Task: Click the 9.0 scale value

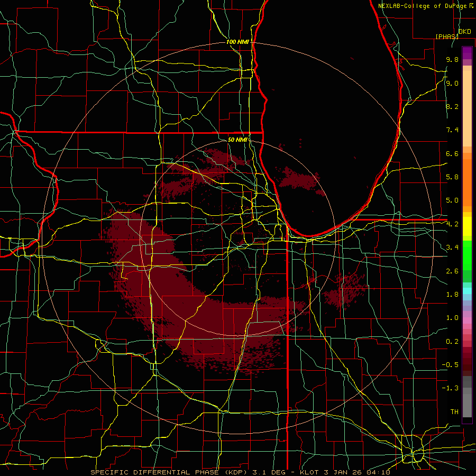Action: [x=452, y=83]
